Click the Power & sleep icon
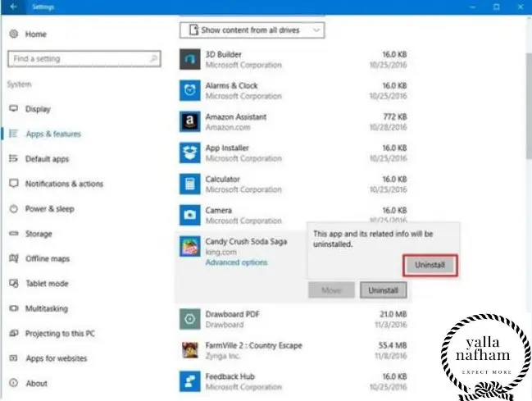 pyautogui.click(x=14, y=208)
